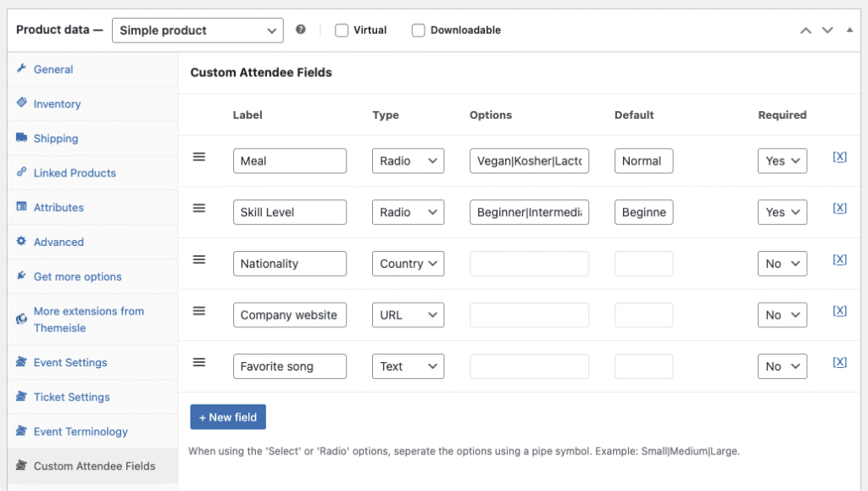Screen dimensions: 868x491
Task: Click the gear icon beside Advanced
Action: pos(22,242)
